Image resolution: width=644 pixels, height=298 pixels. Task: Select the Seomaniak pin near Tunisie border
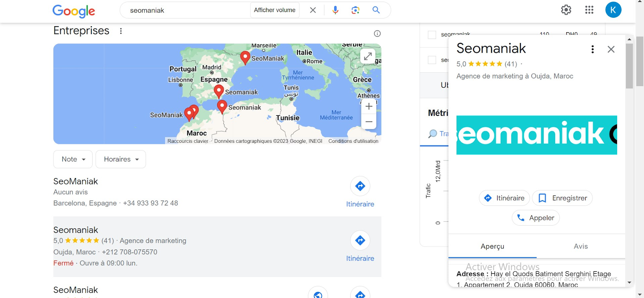tap(222, 107)
